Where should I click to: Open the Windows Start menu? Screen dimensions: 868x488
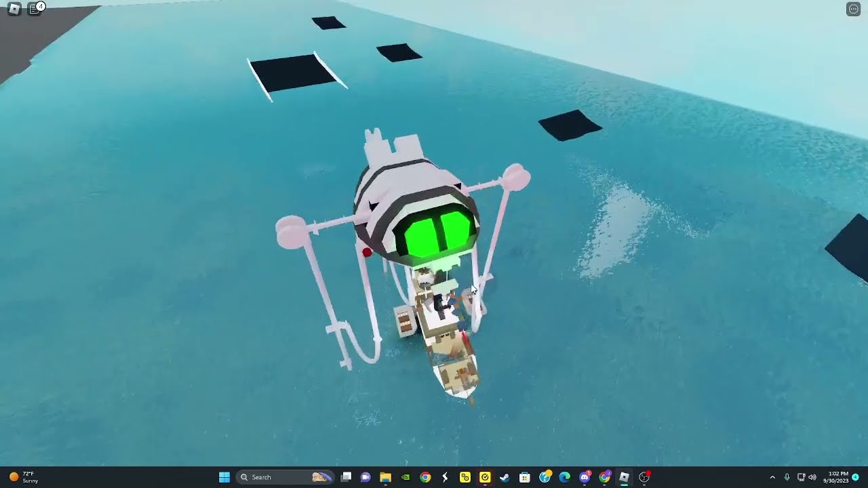[224, 477]
